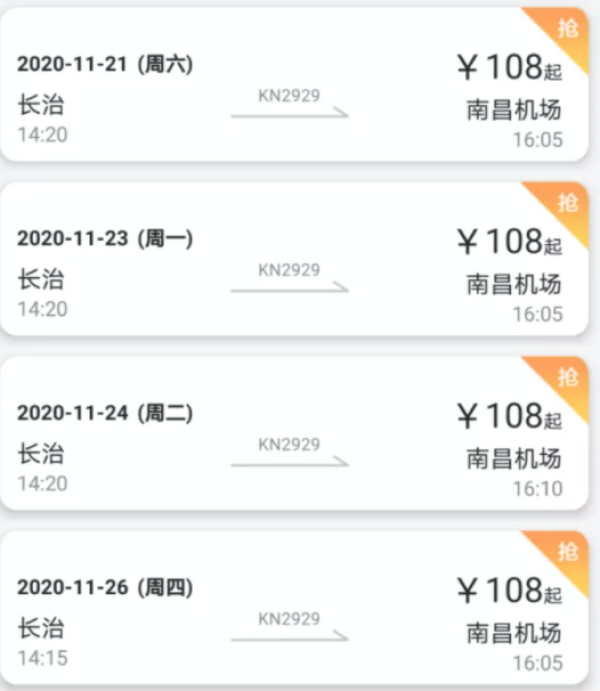Open the flight dated 2020-11-26 (周四)
The width and height of the screenshot is (600, 691).
click(x=105, y=587)
